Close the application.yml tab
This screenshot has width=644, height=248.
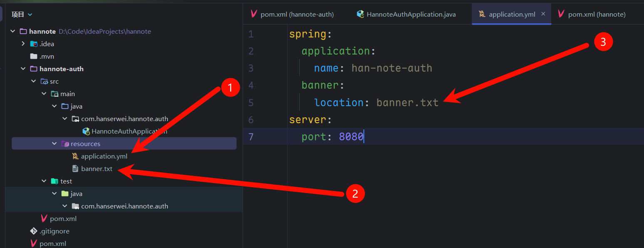point(543,14)
